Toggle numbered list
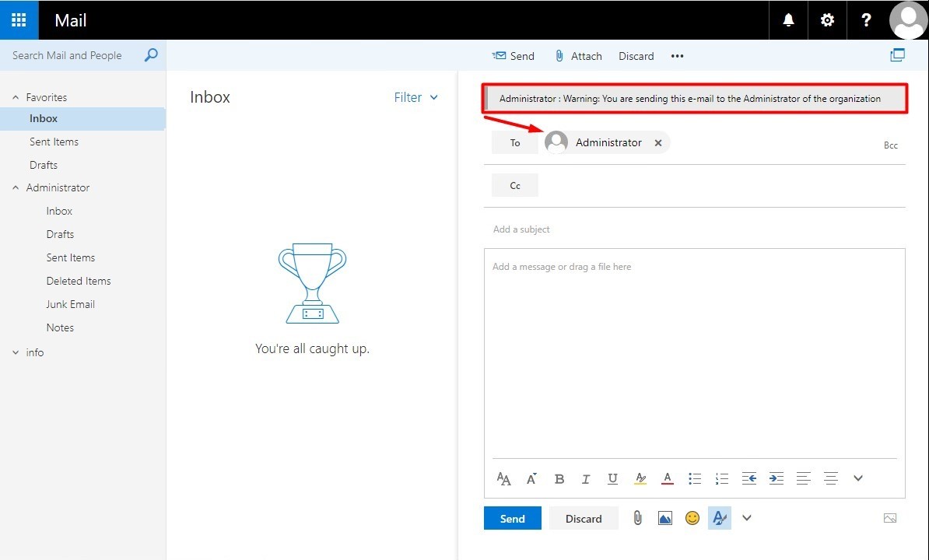The image size is (929, 560). (x=721, y=478)
